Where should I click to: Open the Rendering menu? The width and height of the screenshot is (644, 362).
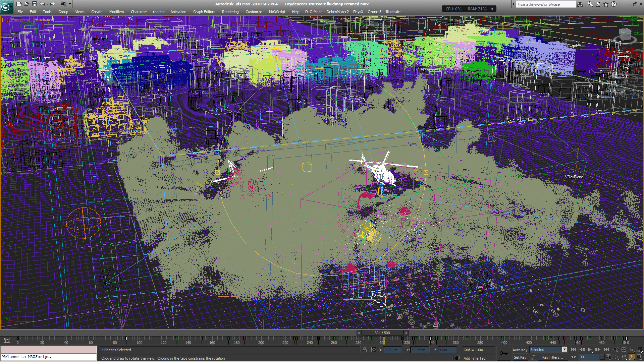click(230, 12)
